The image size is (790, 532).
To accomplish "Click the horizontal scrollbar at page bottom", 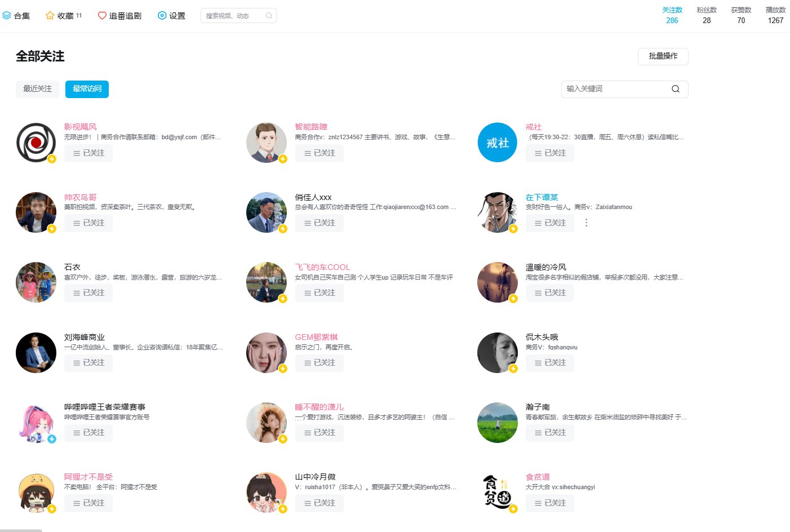I will click(21, 530).
